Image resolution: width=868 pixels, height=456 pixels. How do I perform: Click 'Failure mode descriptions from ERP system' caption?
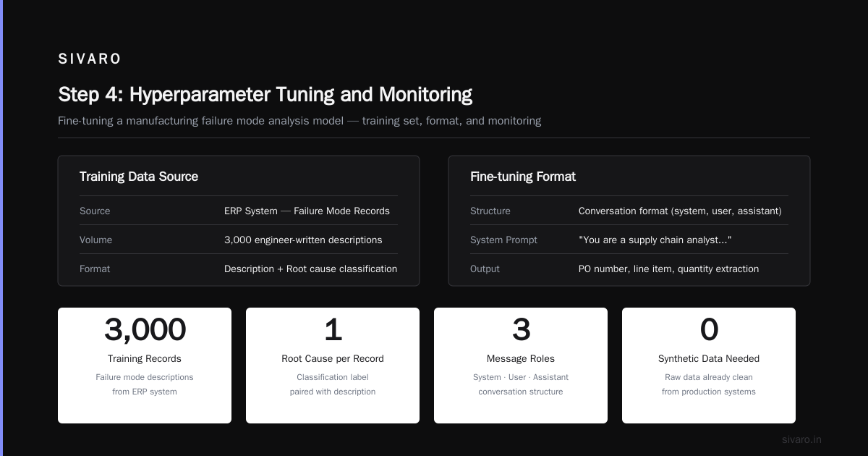click(x=145, y=384)
